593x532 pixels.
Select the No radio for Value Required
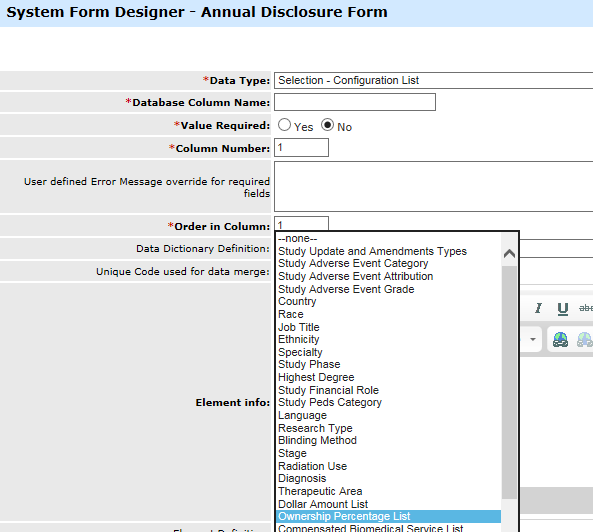click(328, 125)
